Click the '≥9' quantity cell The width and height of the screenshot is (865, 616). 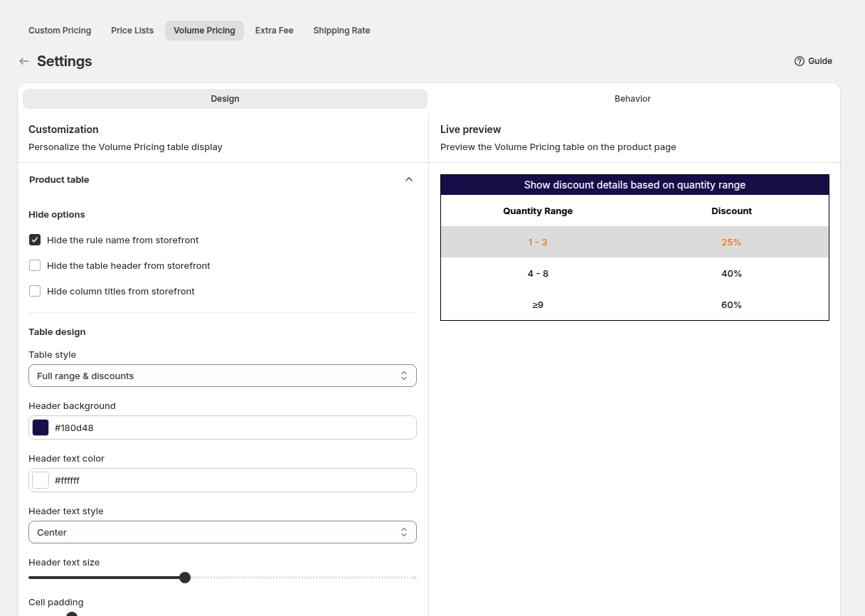click(x=538, y=305)
